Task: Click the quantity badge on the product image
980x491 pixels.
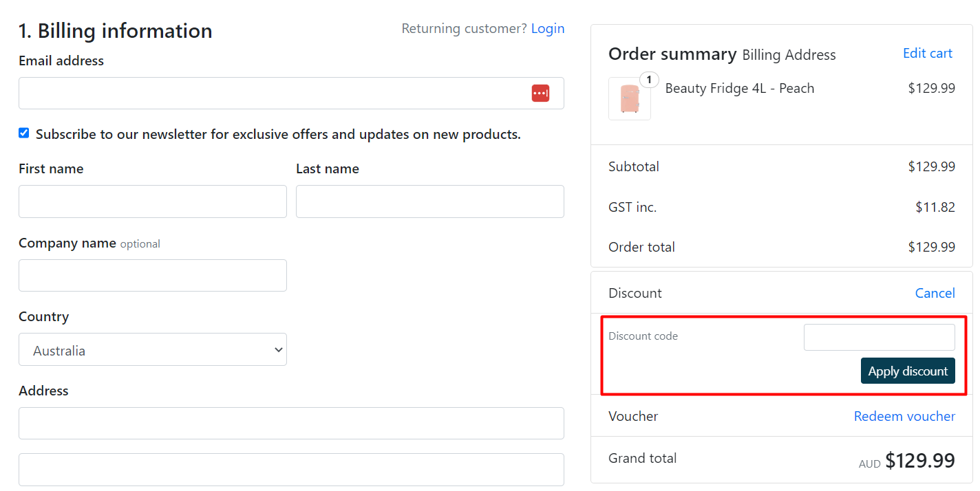Action: tap(649, 80)
